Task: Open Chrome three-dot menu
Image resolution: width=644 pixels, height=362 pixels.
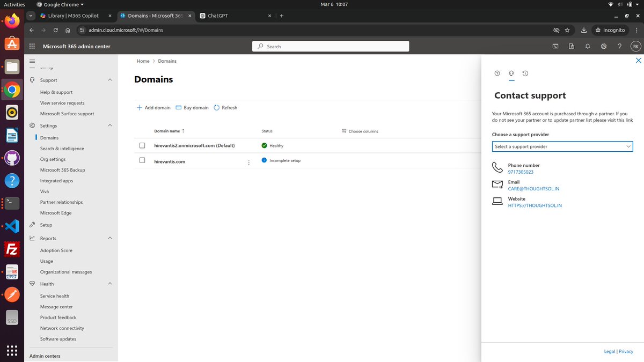Action: [637, 30]
